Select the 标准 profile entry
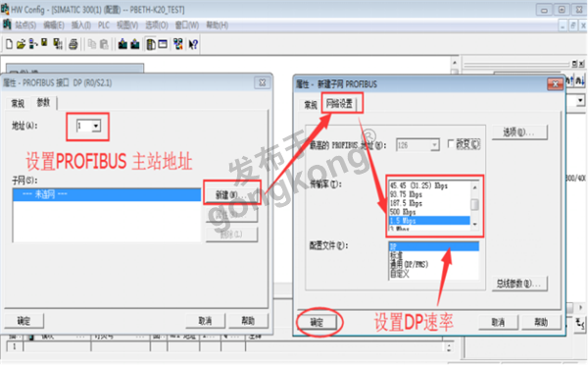The height and width of the screenshot is (365, 588). [x=434, y=255]
